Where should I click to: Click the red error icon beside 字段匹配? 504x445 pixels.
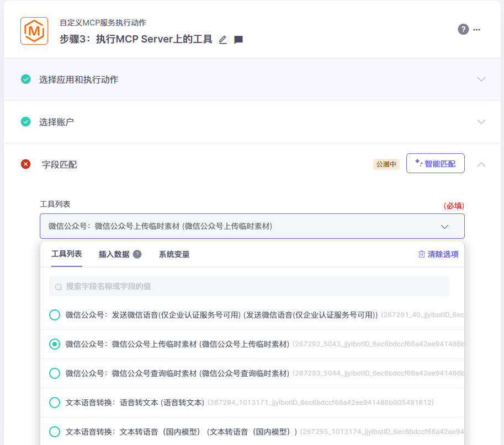pos(26,164)
